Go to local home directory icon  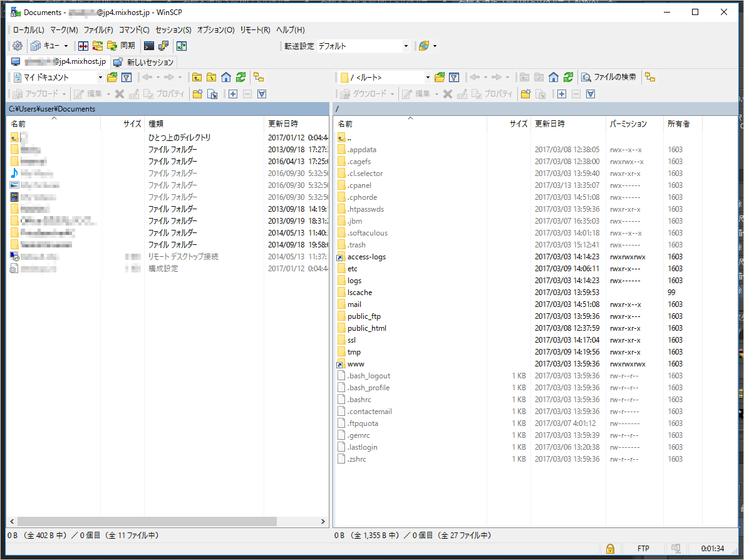[x=226, y=77]
